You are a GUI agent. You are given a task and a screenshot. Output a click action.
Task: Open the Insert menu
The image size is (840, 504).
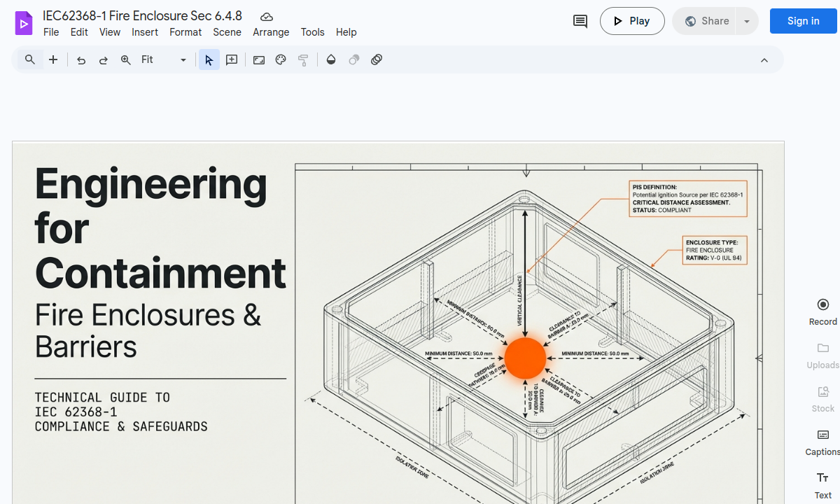click(x=145, y=32)
